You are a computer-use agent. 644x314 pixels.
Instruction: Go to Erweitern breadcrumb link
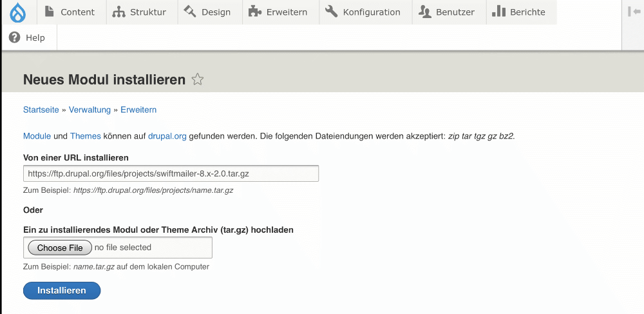[x=138, y=110]
